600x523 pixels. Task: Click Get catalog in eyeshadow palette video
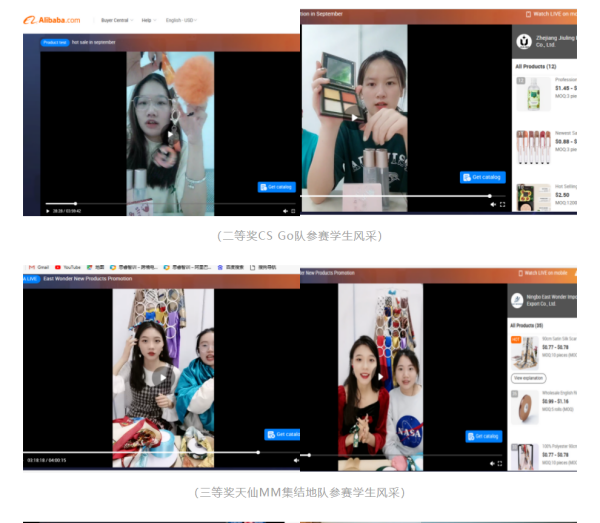pyautogui.click(x=483, y=177)
